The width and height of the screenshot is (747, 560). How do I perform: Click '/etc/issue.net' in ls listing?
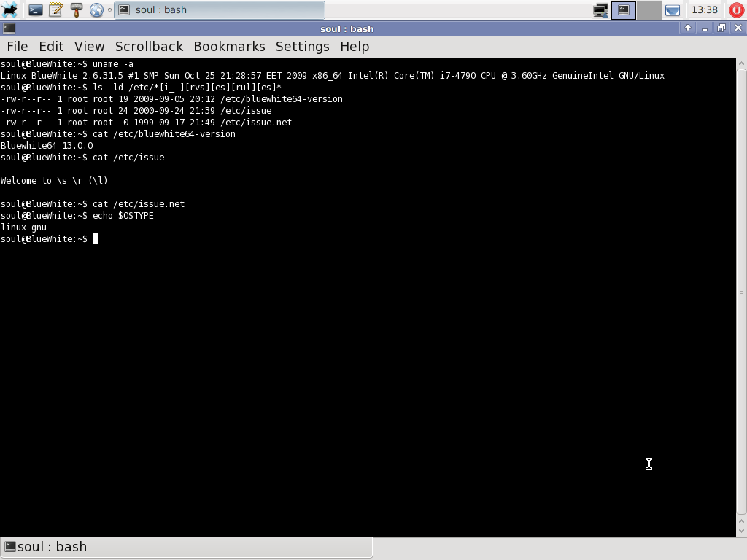click(256, 122)
